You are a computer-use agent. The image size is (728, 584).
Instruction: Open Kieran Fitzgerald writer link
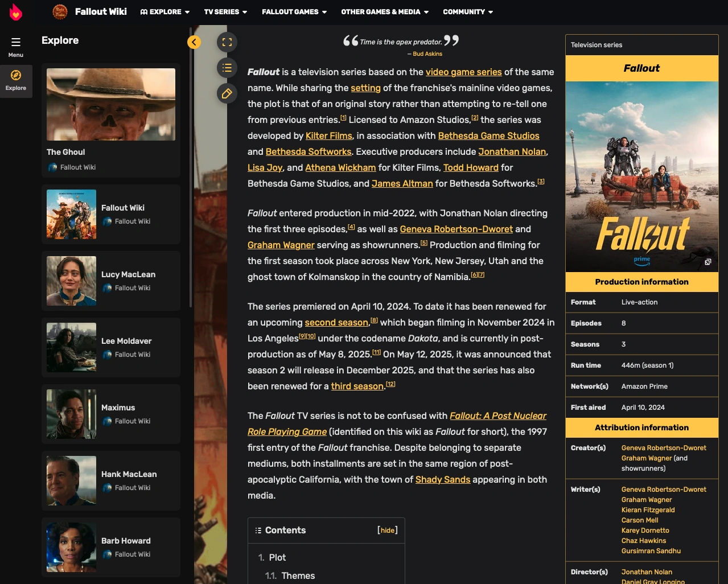pyautogui.click(x=648, y=510)
